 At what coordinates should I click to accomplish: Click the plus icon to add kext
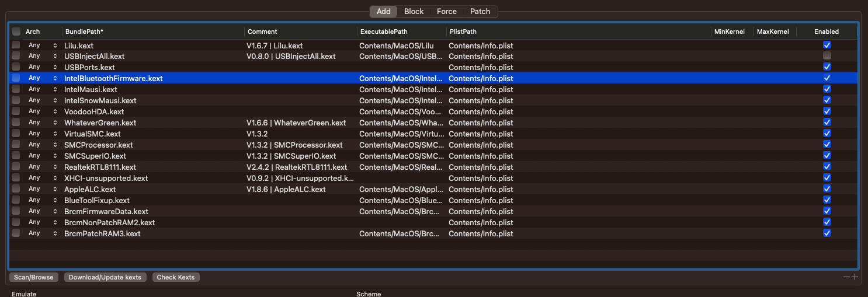[855, 277]
